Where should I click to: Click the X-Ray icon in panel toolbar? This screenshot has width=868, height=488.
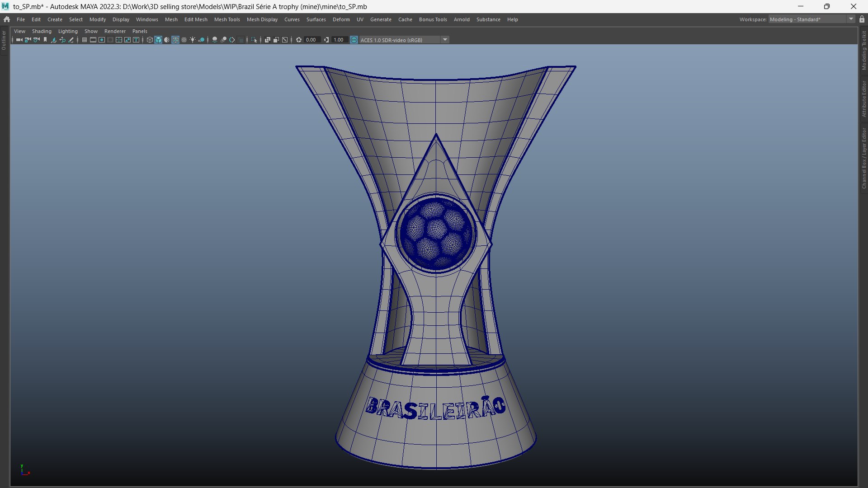click(x=267, y=40)
